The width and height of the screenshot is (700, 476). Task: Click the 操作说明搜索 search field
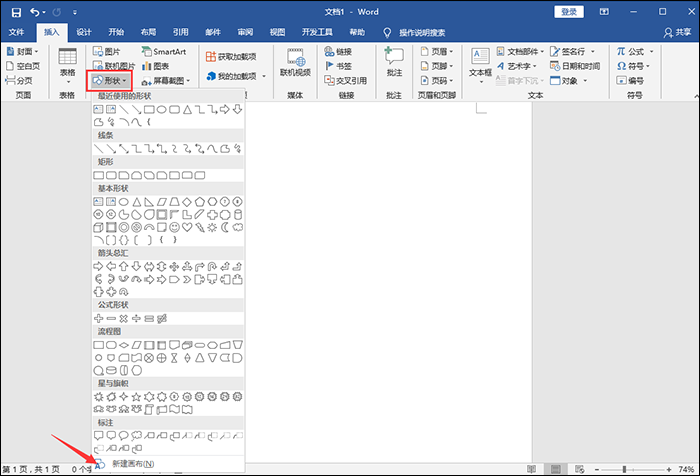pyautogui.click(x=422, y=33)
